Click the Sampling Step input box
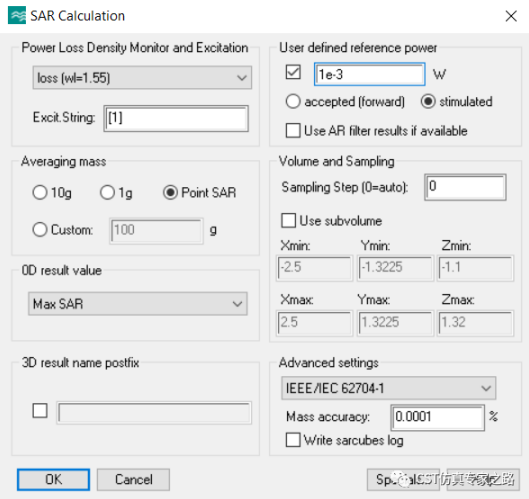The height and width of the screenshot is (499, 529). pyautogui.click(x=465, y=187)
